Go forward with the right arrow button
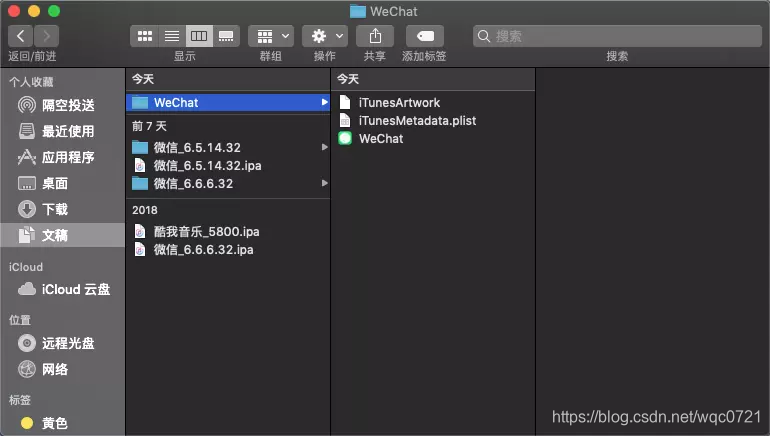The image size is (770, 436). 47,36
